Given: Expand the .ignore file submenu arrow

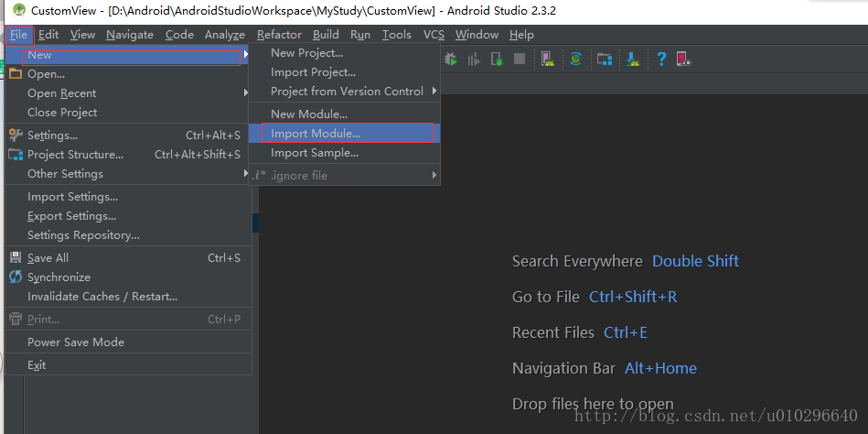Looking at the screenshot, I should (434, 175).
